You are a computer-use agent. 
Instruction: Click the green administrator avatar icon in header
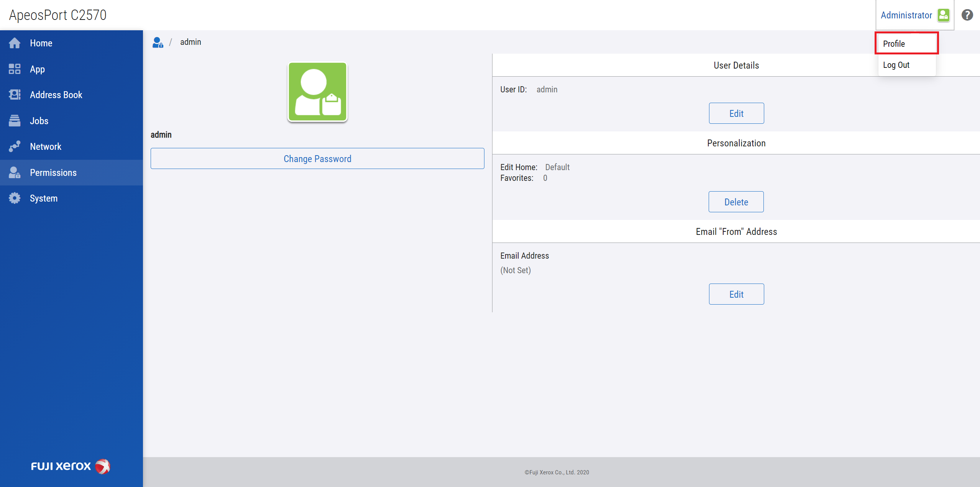pyautogui.click(x=943, y=15)
